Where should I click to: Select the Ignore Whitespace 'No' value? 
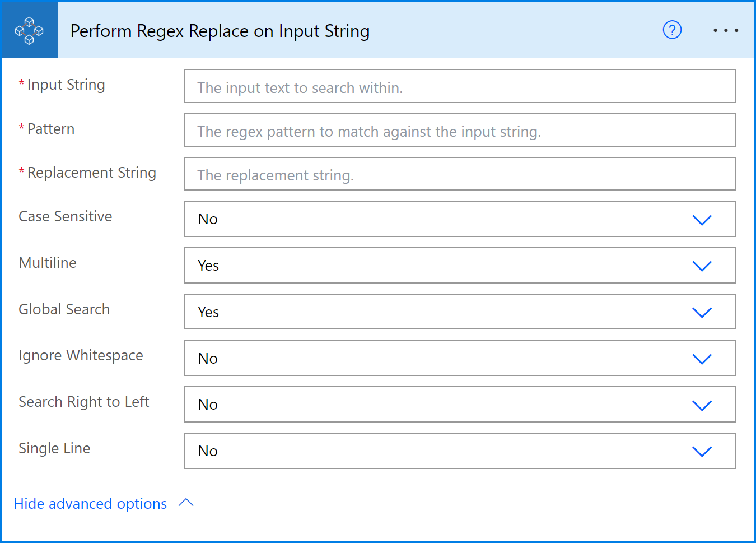pyautogui.click(x=208, y=359)
